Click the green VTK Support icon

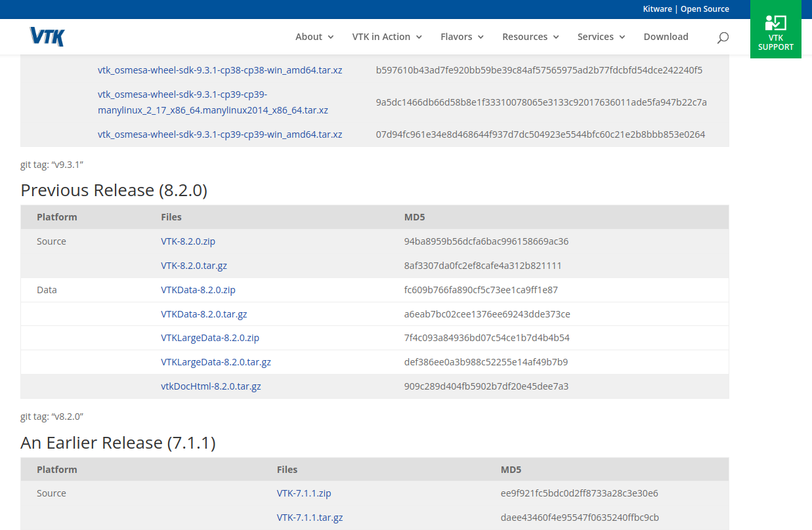click(x=775, y=29)
